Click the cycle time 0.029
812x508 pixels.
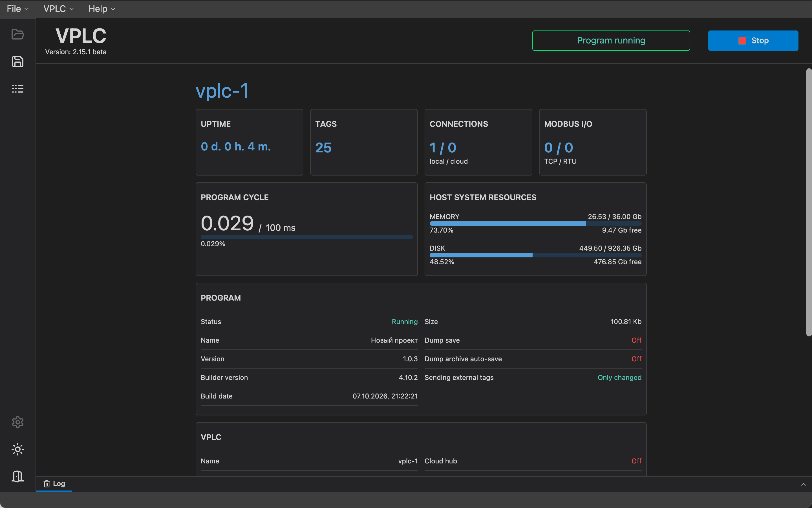coord(227,223)
